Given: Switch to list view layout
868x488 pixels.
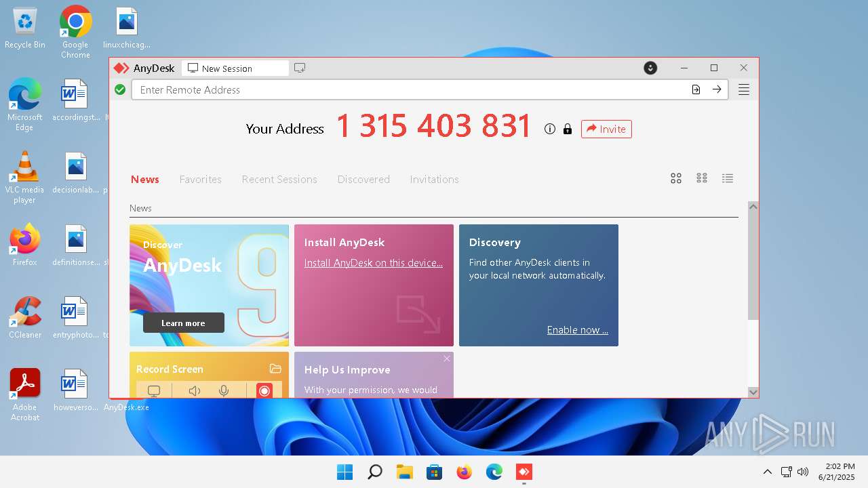Looking at the screenshot, I should point(728,178).
